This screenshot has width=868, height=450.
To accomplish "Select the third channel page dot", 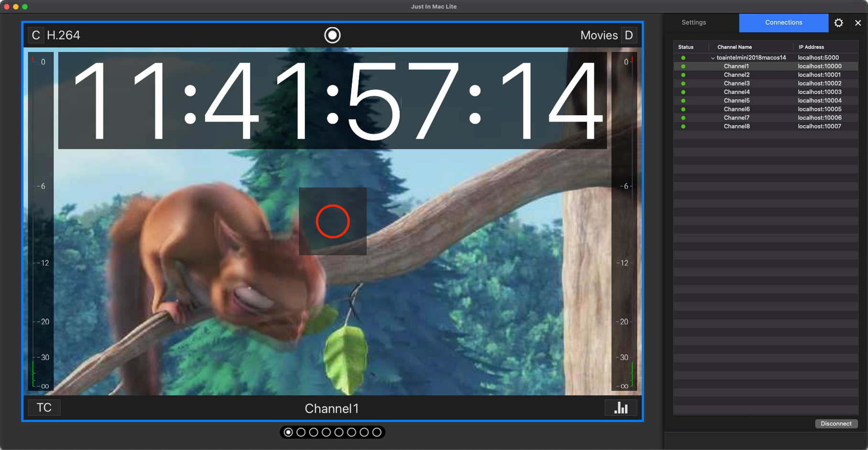I will (314, 432).
